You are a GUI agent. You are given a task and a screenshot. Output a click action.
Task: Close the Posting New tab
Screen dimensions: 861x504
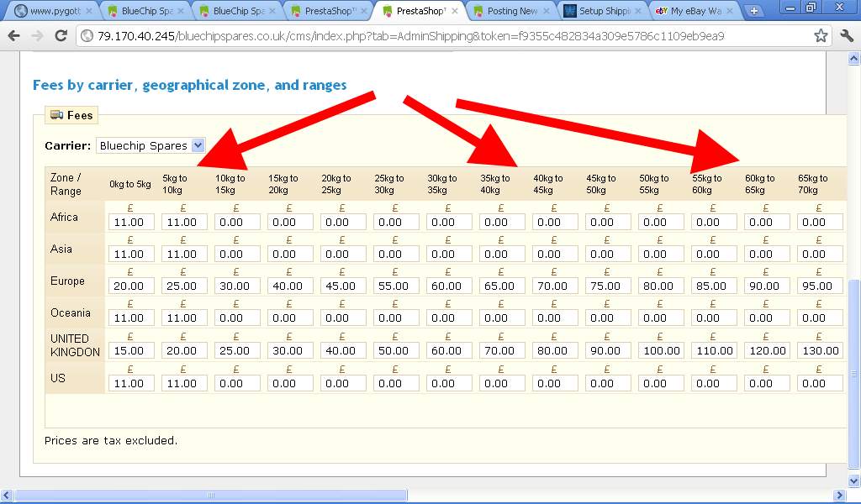tap(547, 10)
